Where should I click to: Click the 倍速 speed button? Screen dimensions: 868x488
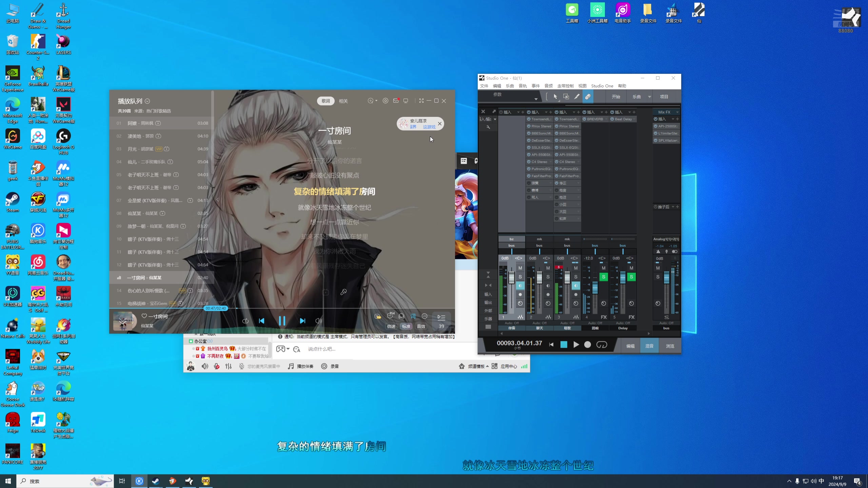click(x=391, y=326)
